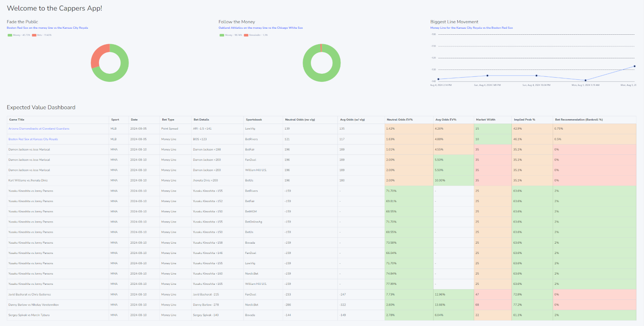Toggle the Money 45.73% legend item
The height and width of the screenshot is (326, 644).
[19, 35]
